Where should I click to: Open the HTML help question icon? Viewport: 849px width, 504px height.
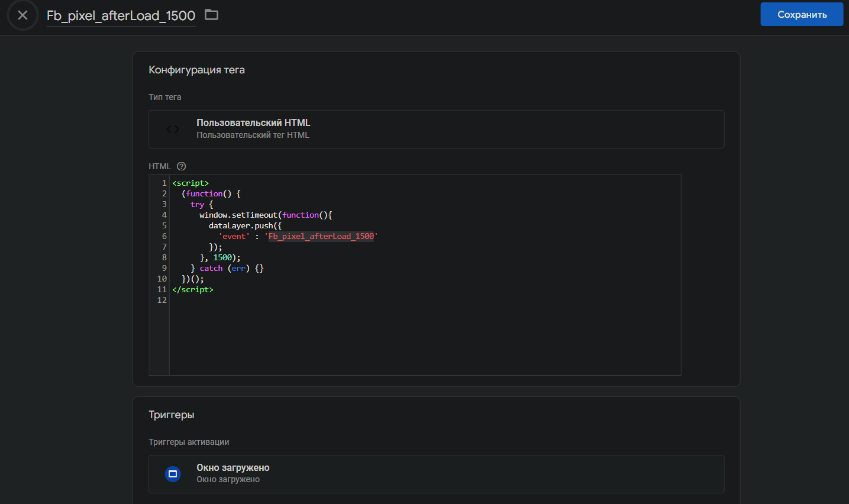(182, 166)
